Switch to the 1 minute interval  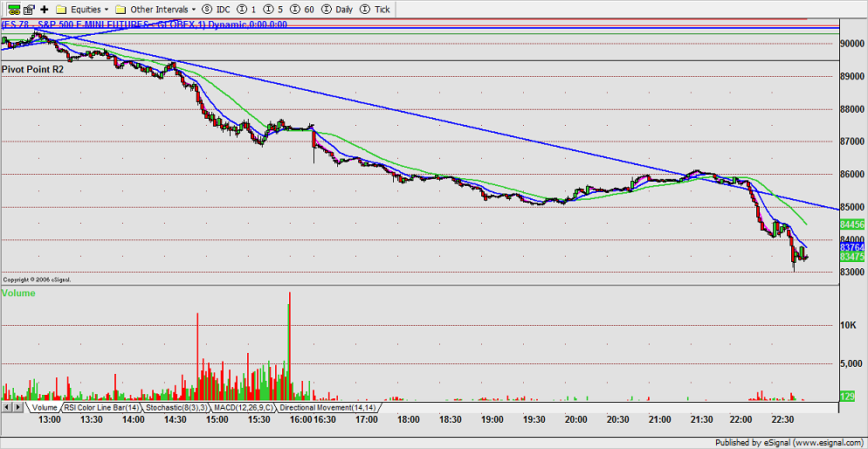tap(246, 10)
